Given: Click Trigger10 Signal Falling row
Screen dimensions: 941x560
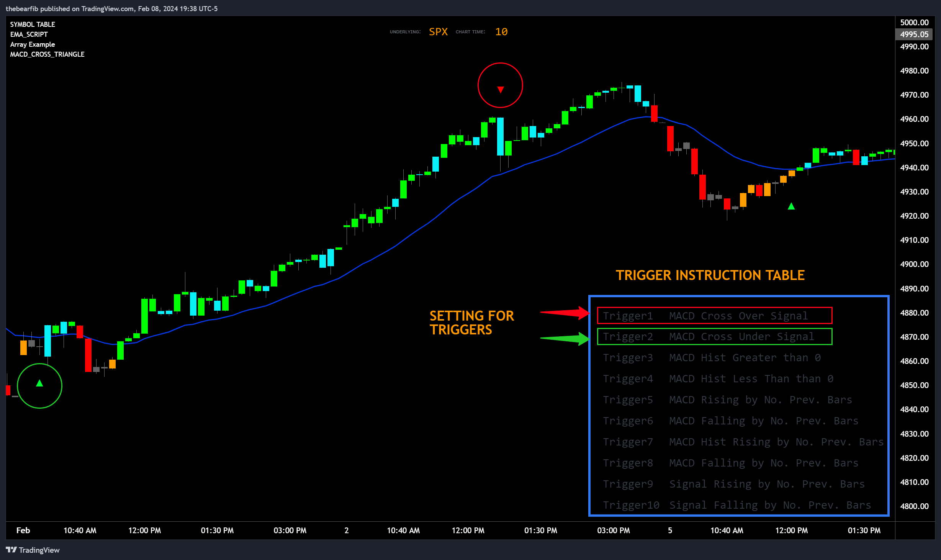Looking at the screenshot, I should 737,505.
